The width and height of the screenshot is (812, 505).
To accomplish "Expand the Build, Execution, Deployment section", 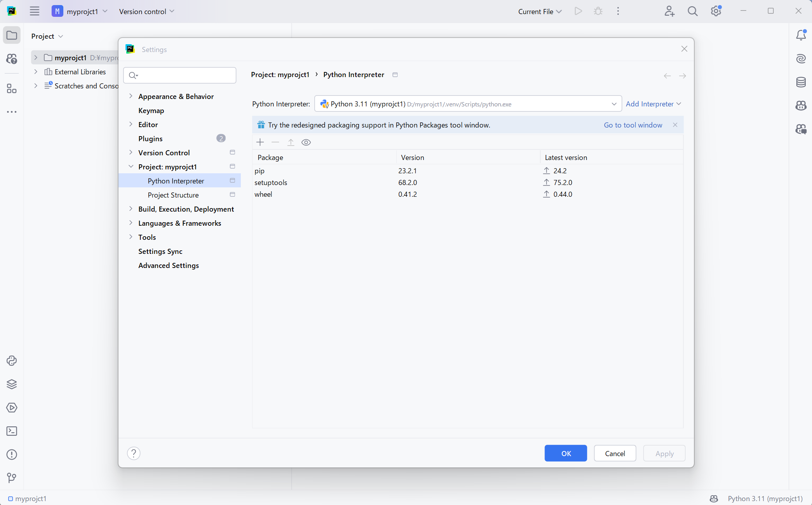I will pos(131,209).
